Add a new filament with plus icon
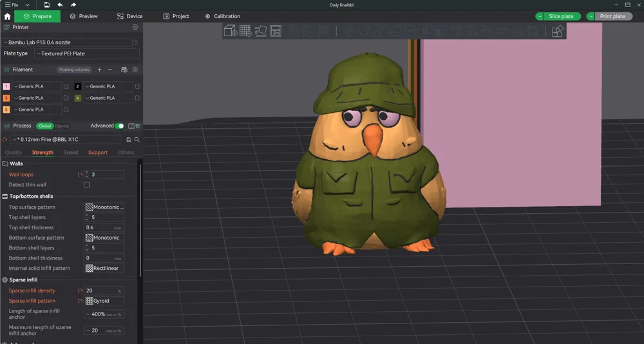This screenshot has height=344, width=644. pyautogui.click(x=99, y=70)
